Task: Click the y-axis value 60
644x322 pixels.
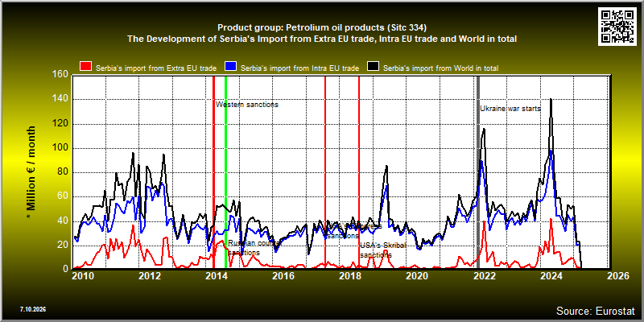Action: pyautogui.click(x=63, y=196)
